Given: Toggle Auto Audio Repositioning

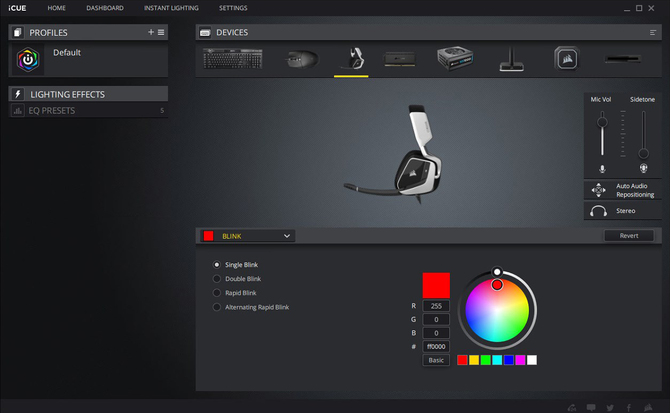Looking at the screenshot, I should (x=623, y=190).
